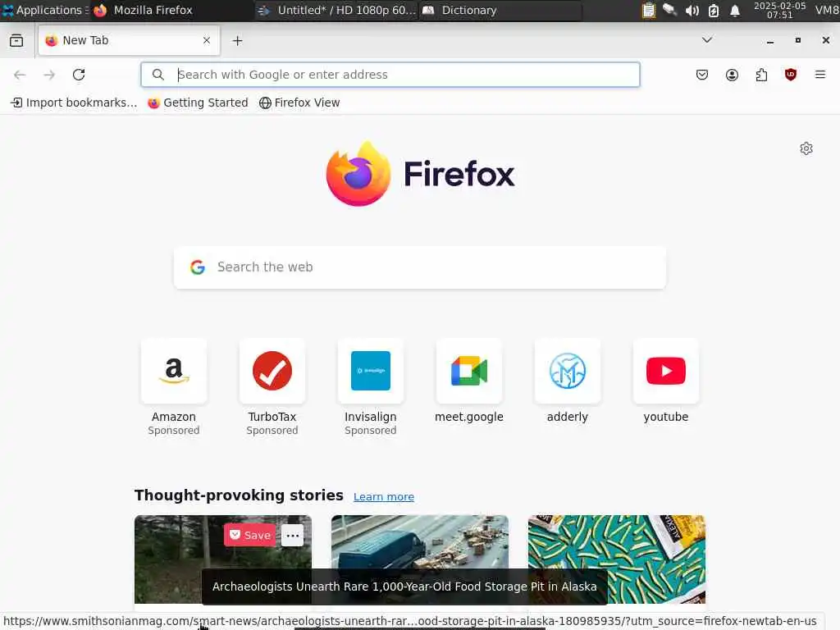840x630 pixels.
Task: Switch to Untitled HD 1080p taskbar window
Action: coord(336,10)
